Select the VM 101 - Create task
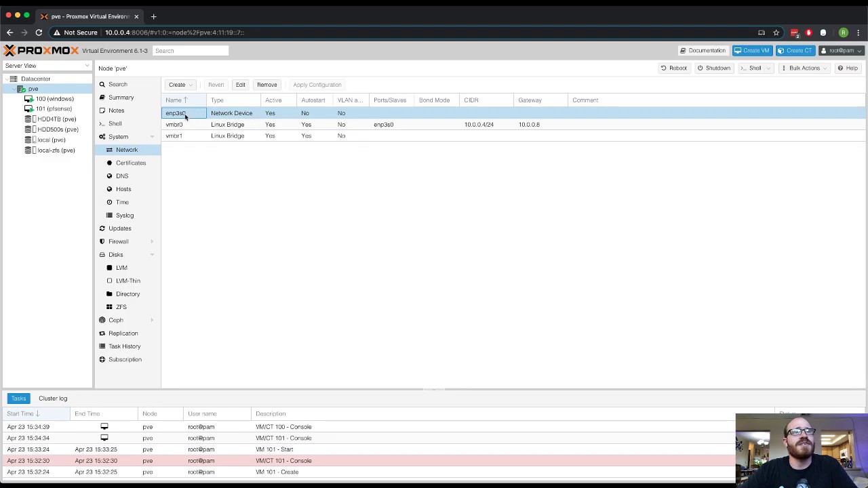The width and height of the screenshot is (868, 488). click(369, 472)
